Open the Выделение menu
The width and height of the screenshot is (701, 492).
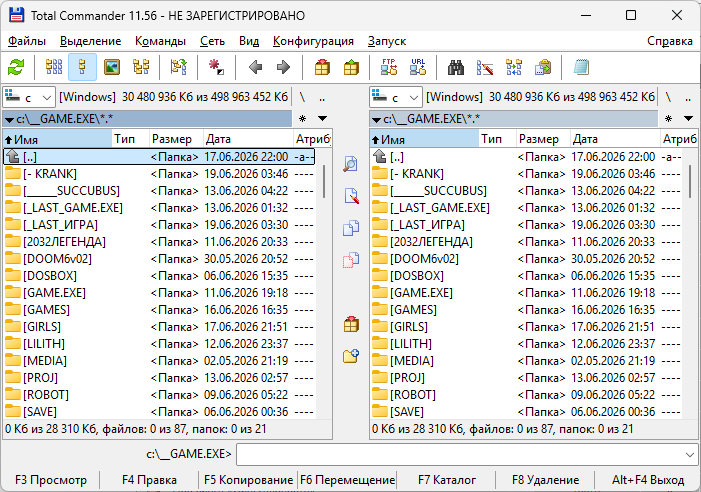(91, 41)
